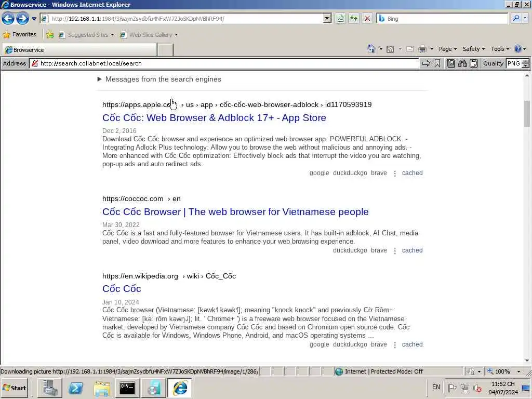Open IE Help question mark menu
The width and height of the screenshot is (532, 399).
point(520,49)
